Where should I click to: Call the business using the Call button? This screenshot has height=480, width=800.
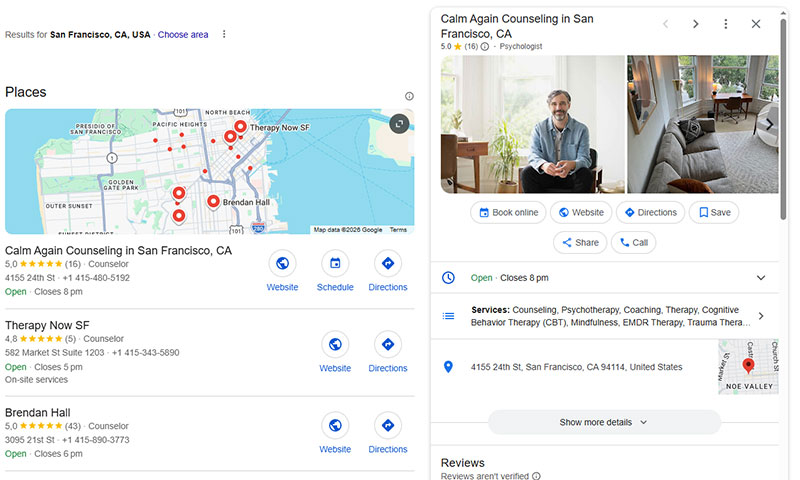pos(633,242)
